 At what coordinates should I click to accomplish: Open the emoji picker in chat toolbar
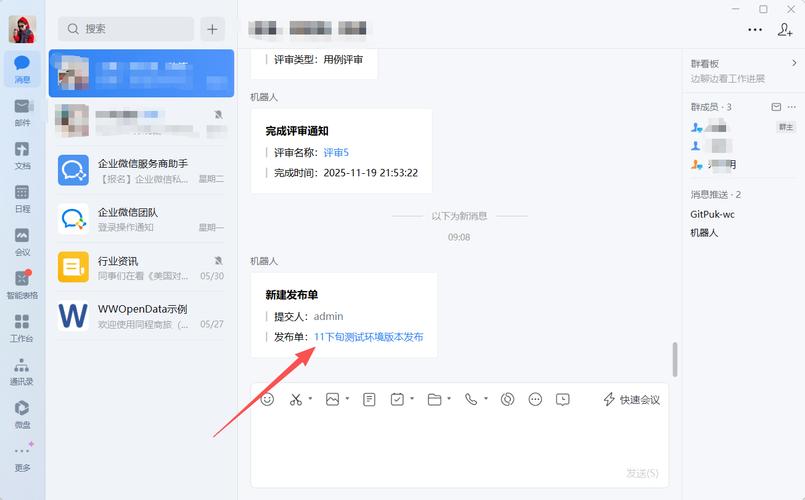coord(267,399)
